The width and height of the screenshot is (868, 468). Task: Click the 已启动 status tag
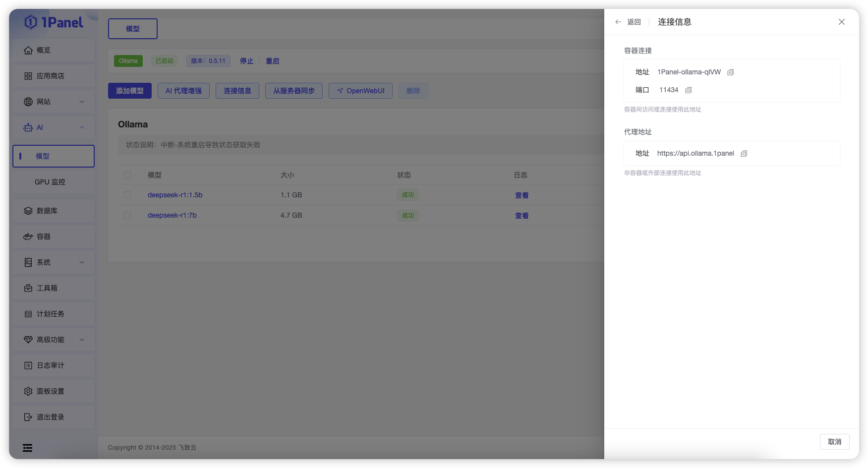click(x=165, y=61)
